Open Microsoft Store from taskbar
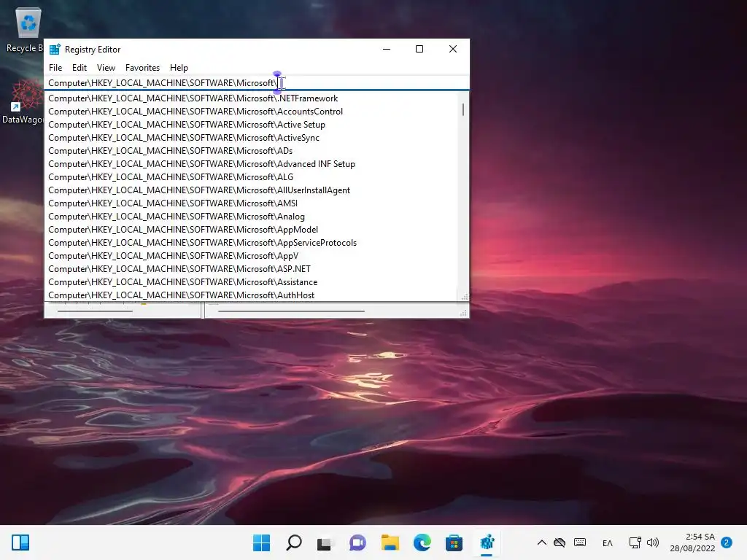 [454, 542]
